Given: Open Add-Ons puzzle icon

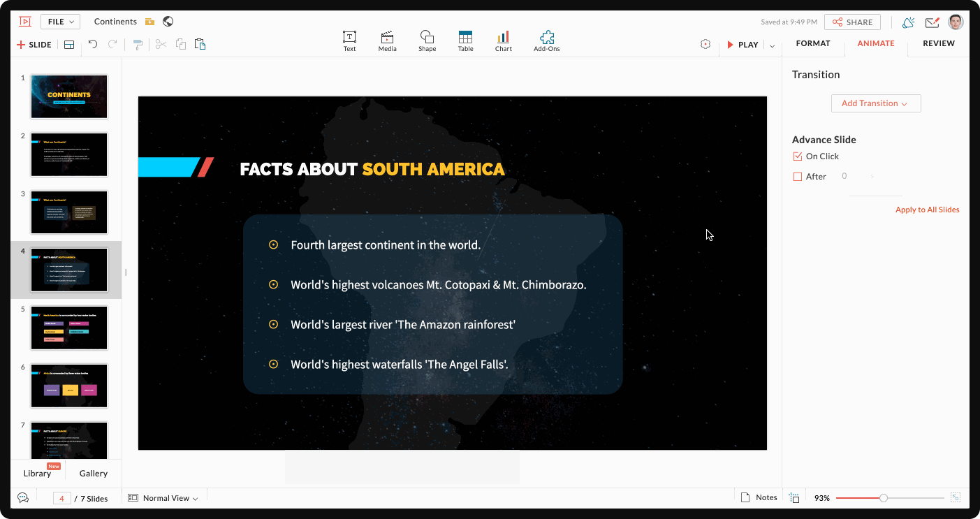Looking at the screenshot, I should pyautogui.click(x=546, y=41).
